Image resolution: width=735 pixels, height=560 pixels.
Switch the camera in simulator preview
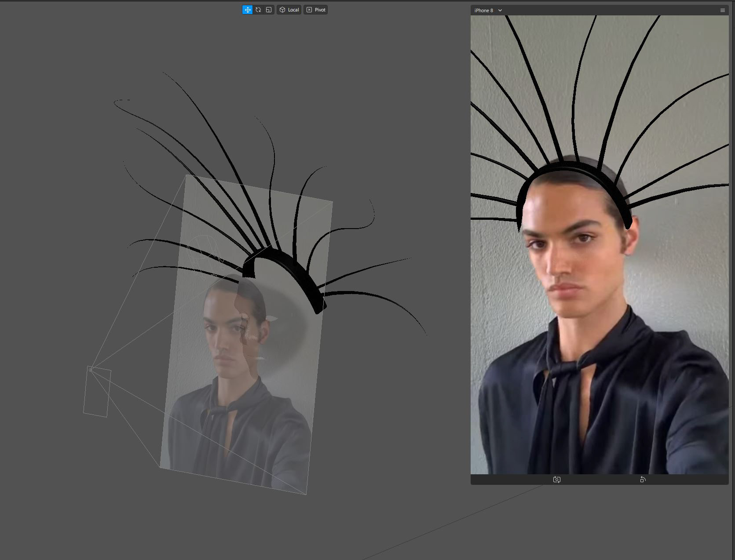557,480
